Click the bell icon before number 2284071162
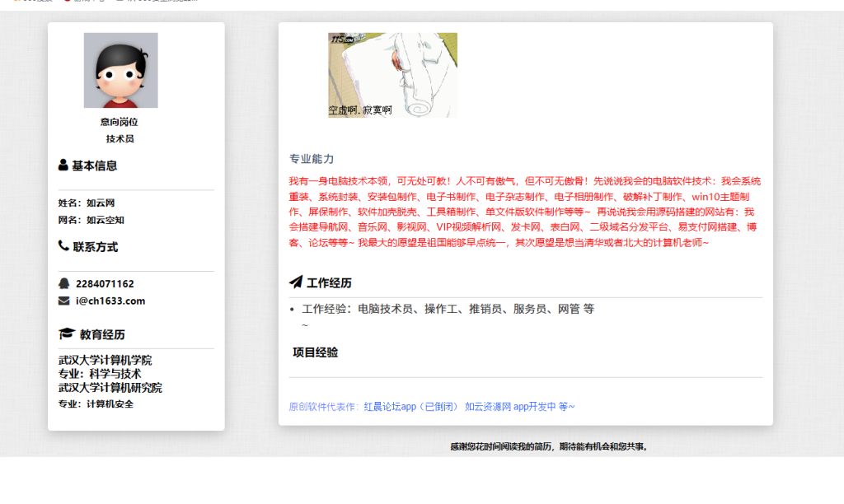Screen dimensions: 844x504 coord(63,283)
